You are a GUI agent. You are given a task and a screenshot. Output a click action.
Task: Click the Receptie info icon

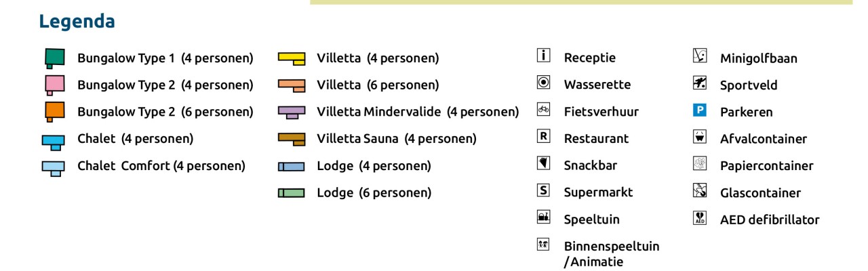click(543, 56)
